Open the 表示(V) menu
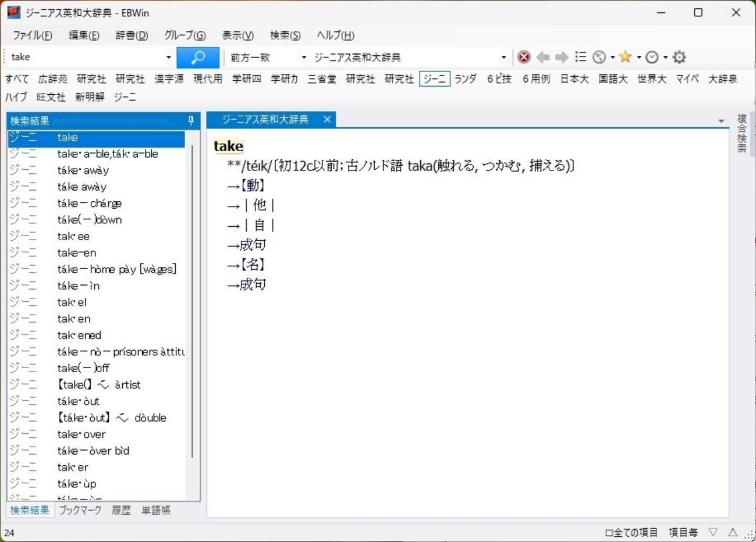Viewport: 756px width, 542px height. coord(237,35)
